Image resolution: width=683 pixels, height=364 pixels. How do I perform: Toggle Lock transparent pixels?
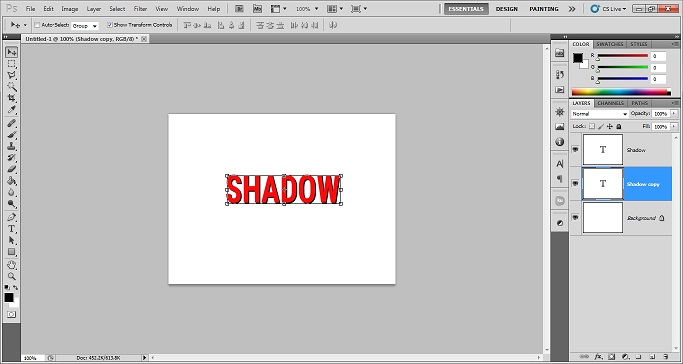pyautogui.click(x=592, y=126)
